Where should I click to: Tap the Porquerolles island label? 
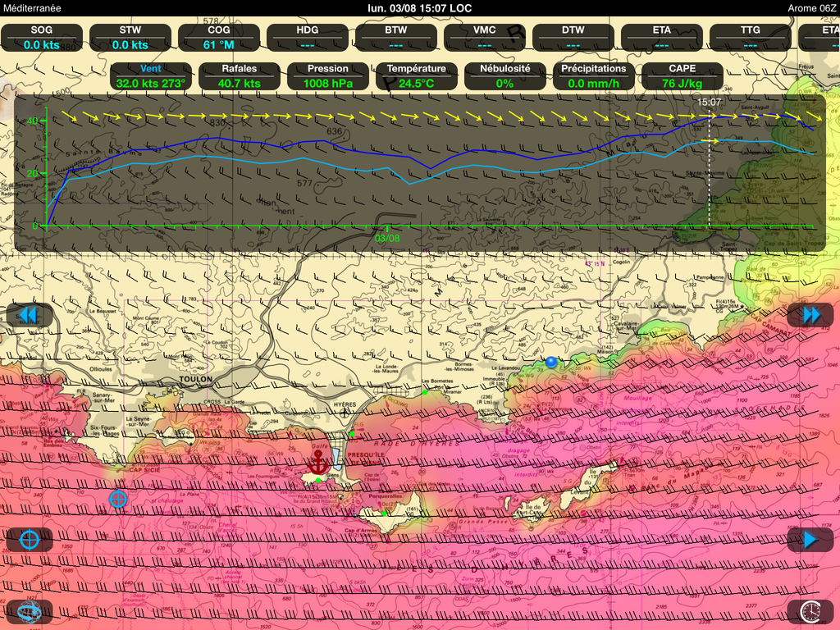point(386,496)
